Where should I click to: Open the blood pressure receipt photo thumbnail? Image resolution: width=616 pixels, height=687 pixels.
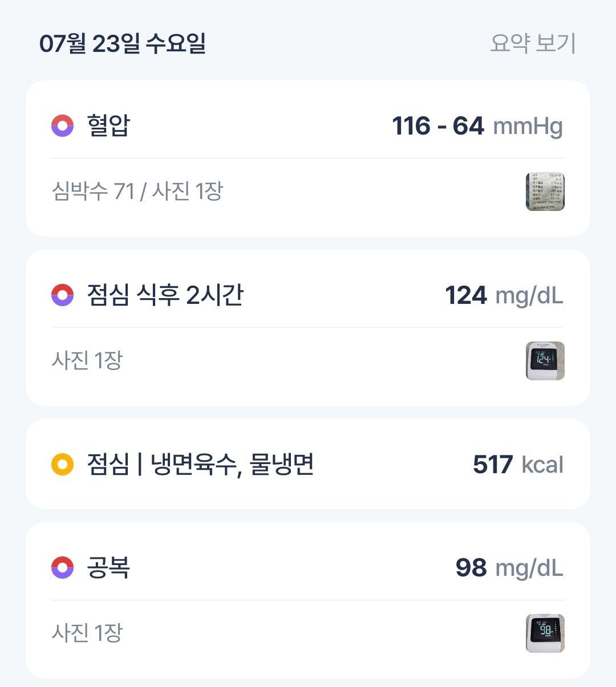545,192
